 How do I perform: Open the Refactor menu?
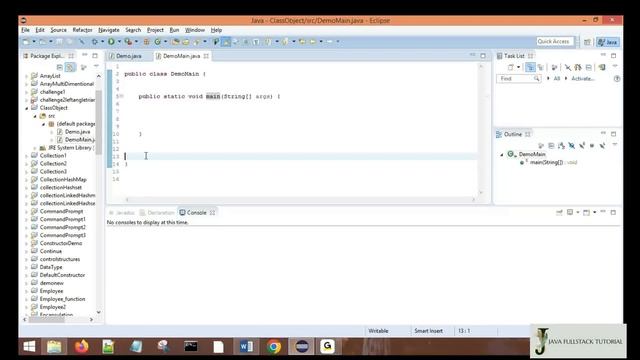[82, 30]
